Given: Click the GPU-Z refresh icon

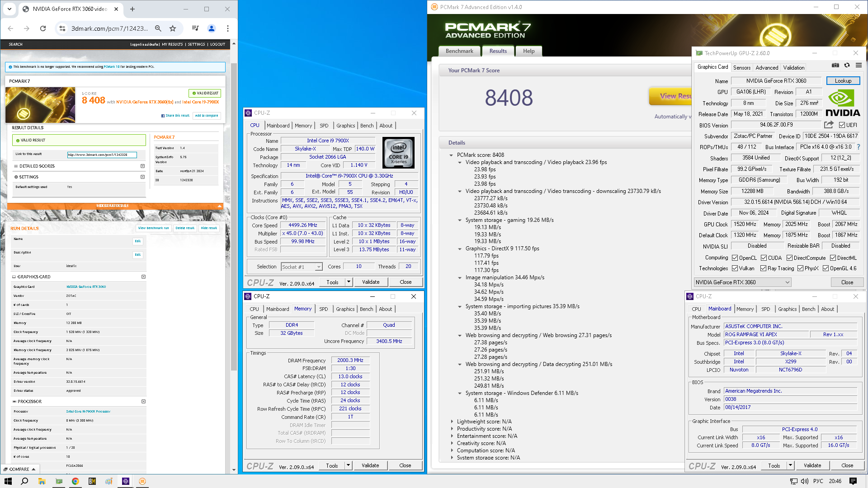Looking at the screenshot, I should (x=847, y=66).
